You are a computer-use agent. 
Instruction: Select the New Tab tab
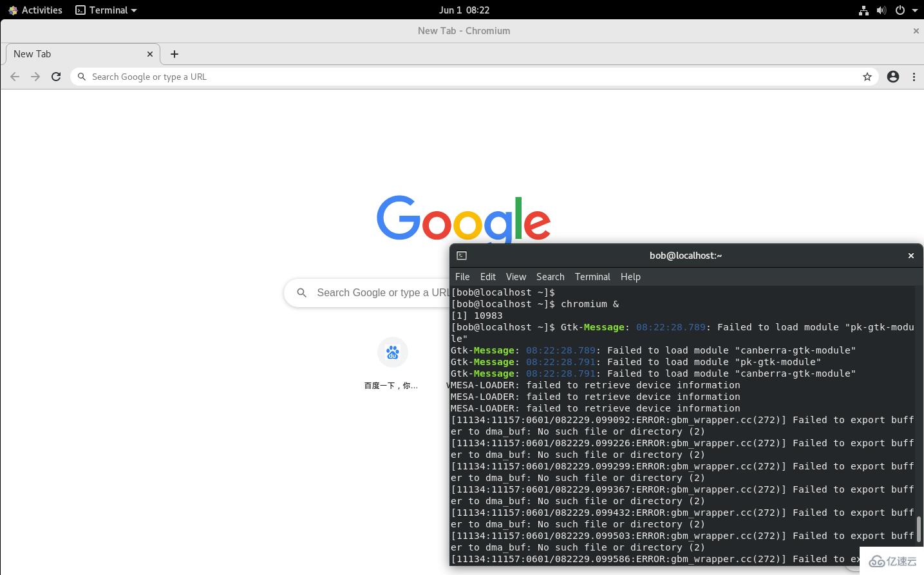(82, 54)
